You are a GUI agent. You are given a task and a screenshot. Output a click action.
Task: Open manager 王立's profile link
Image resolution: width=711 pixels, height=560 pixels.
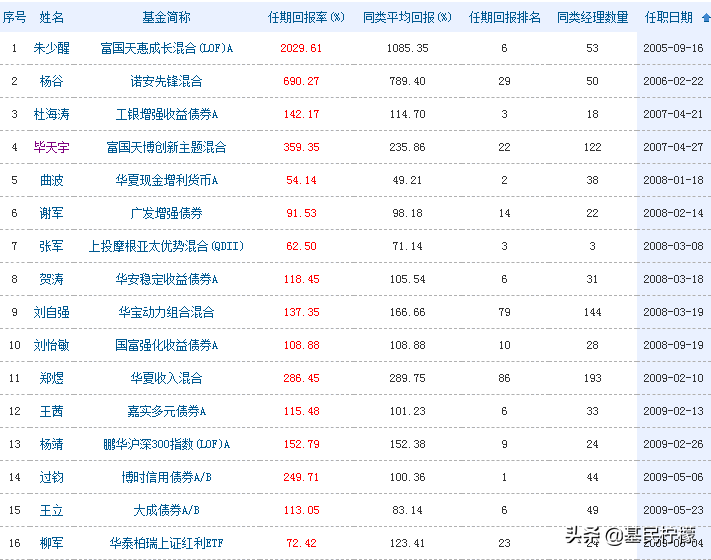point(51,511)
